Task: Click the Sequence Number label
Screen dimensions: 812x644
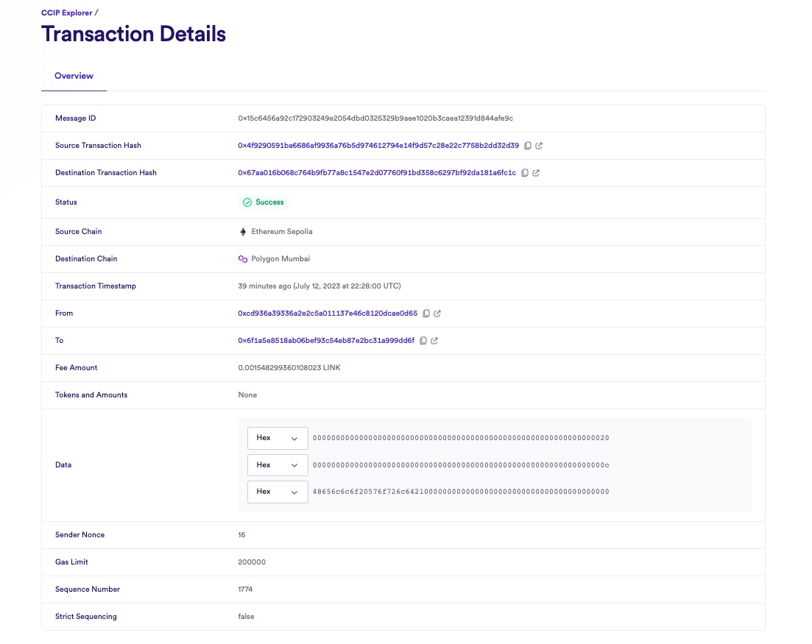Action: pyautogui.click(x=88, y=589)
